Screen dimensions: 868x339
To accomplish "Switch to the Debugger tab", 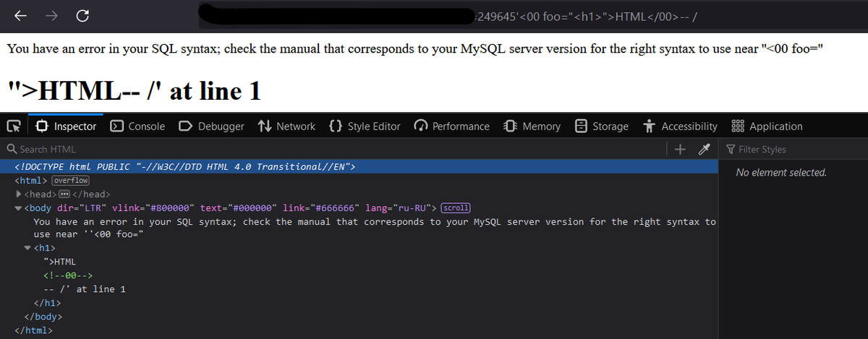I will (211, 126).
